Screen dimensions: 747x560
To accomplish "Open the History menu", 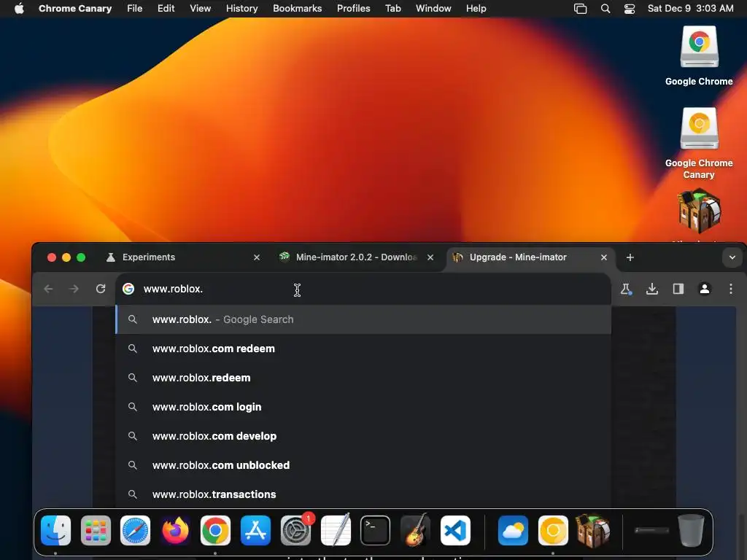I will [x=241, y=8].
